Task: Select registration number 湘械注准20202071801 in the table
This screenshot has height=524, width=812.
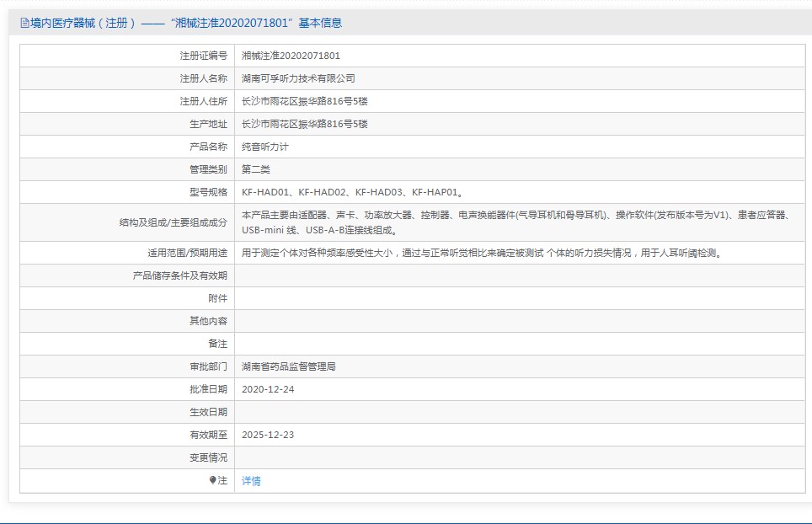Action: coord(291,56)
